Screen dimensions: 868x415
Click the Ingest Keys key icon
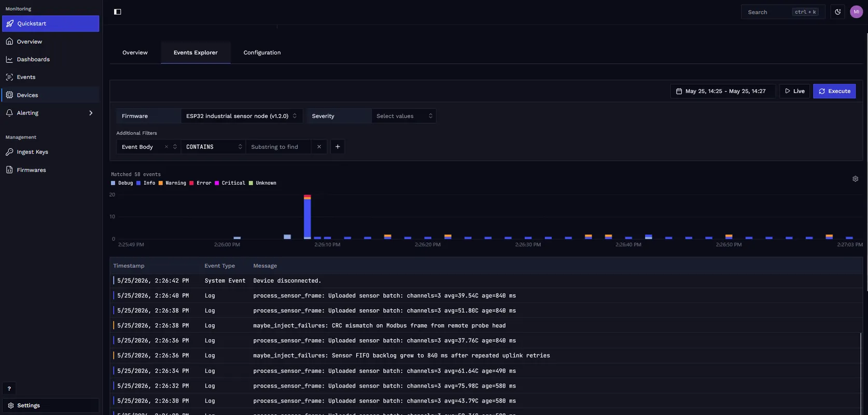tap(9, 152)
